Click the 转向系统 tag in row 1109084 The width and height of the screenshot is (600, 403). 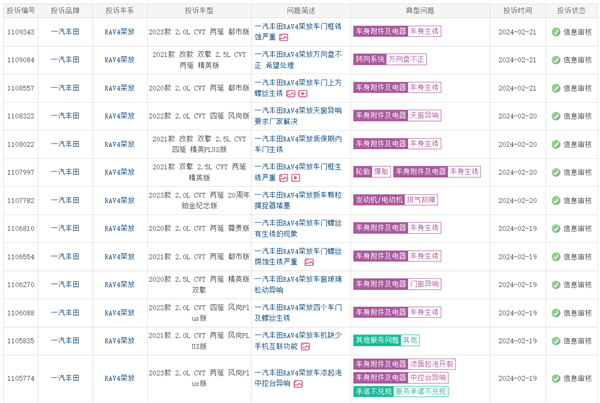click(371, 59)
